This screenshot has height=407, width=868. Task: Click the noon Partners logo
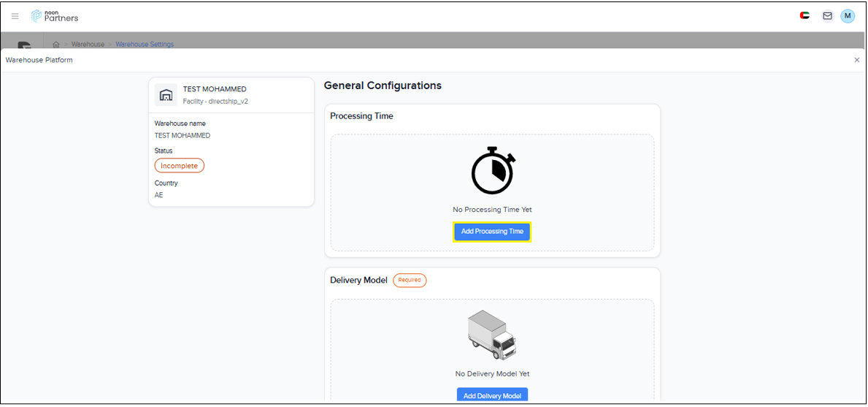pos(55,16)
